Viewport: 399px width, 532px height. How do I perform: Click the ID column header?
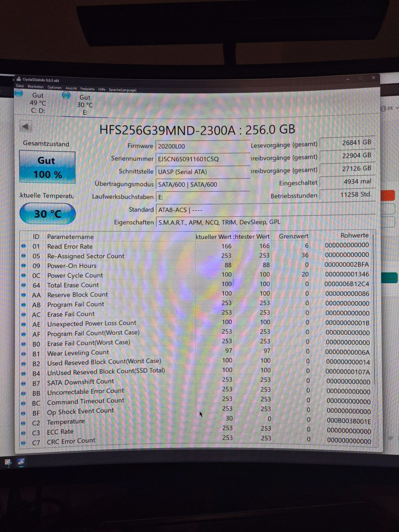click(x=36, y=236)
